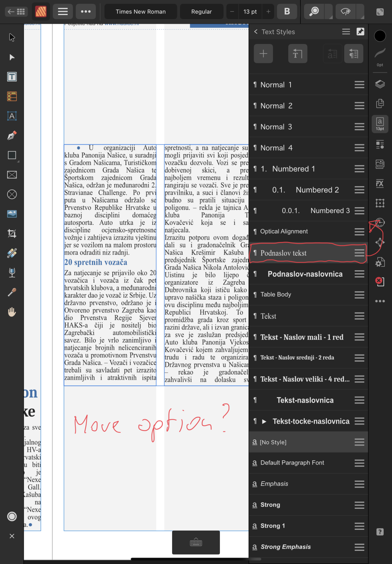
Task: Open options menu for Table Body style
Action: 359,295
